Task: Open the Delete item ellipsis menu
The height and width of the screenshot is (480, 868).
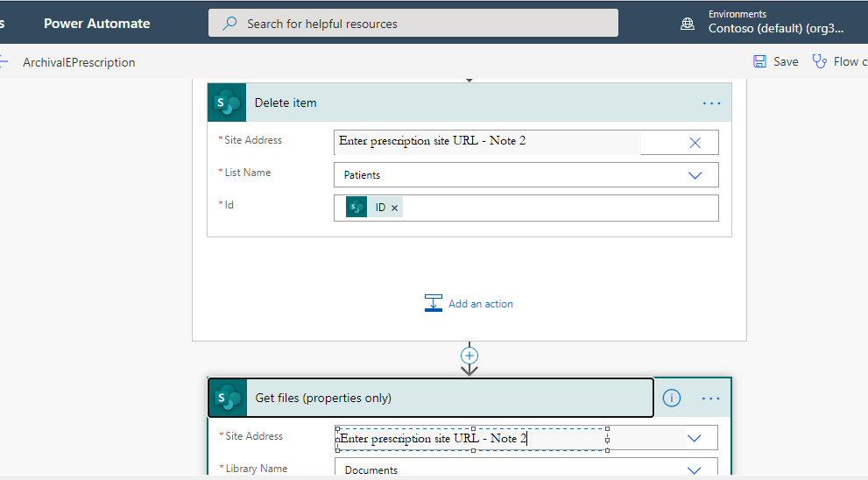Action: click(x=711, y=103)
